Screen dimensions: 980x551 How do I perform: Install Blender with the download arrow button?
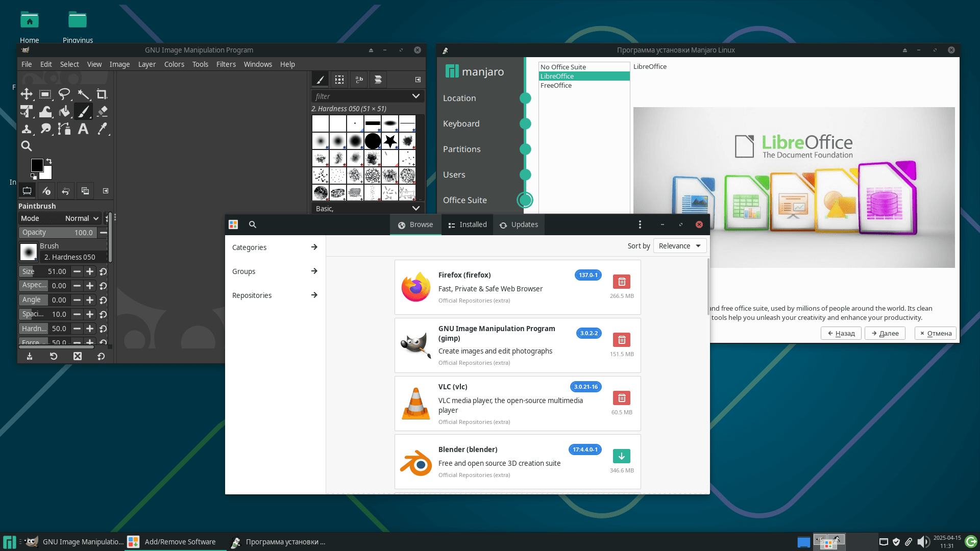tap(621, 456)
